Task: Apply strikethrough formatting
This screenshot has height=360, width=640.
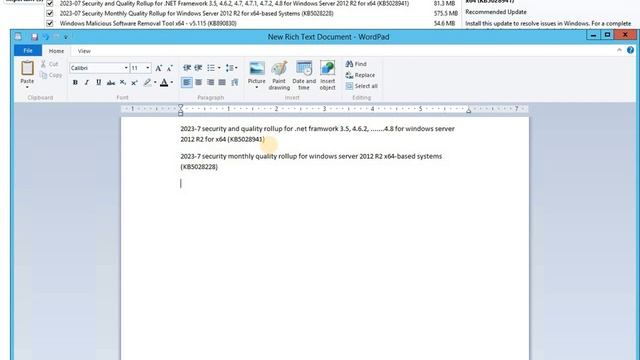Action: click(111, 82)
